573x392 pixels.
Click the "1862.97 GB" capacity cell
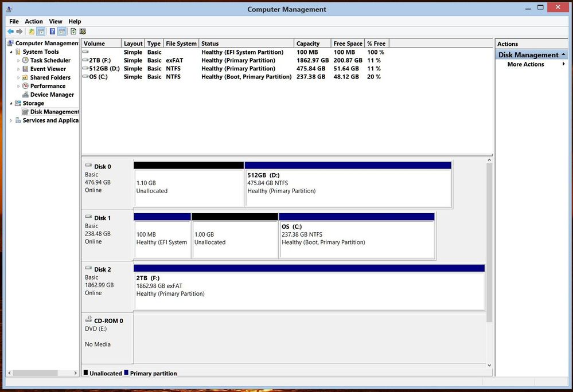tap(313, 60)
